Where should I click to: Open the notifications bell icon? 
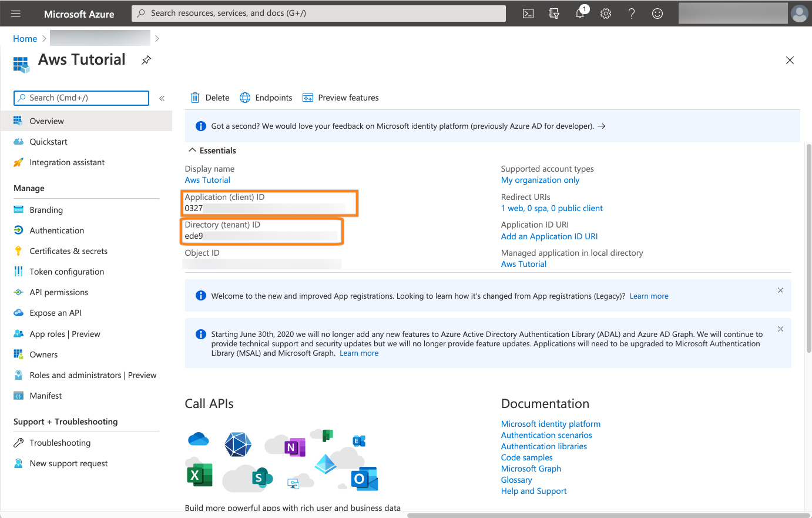click(x=580, y=14)
